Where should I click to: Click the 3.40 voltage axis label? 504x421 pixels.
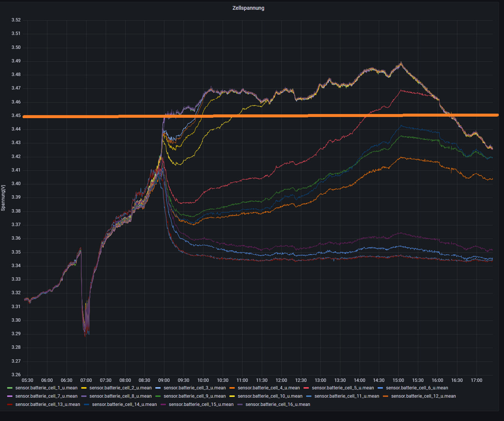pyautogui.click(x=16, y=184)
